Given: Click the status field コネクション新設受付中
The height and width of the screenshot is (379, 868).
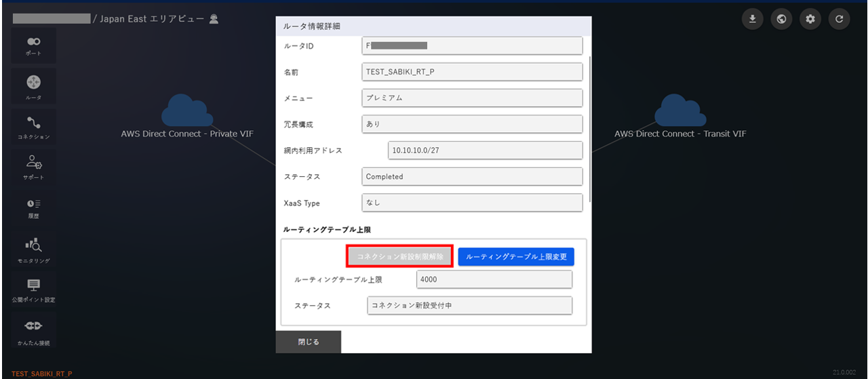Looking at the screenshot, I should point(469,306).
